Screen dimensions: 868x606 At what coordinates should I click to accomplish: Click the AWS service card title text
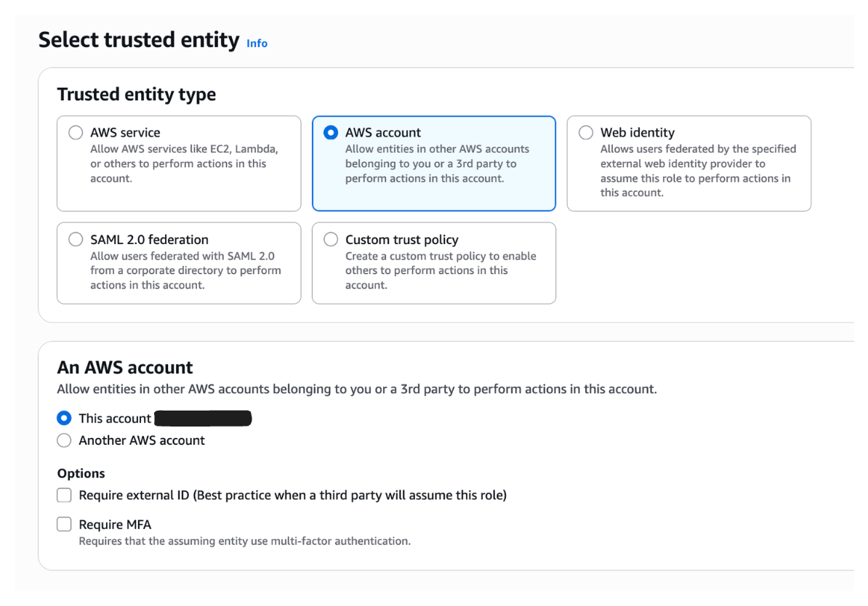pos(125,133)
